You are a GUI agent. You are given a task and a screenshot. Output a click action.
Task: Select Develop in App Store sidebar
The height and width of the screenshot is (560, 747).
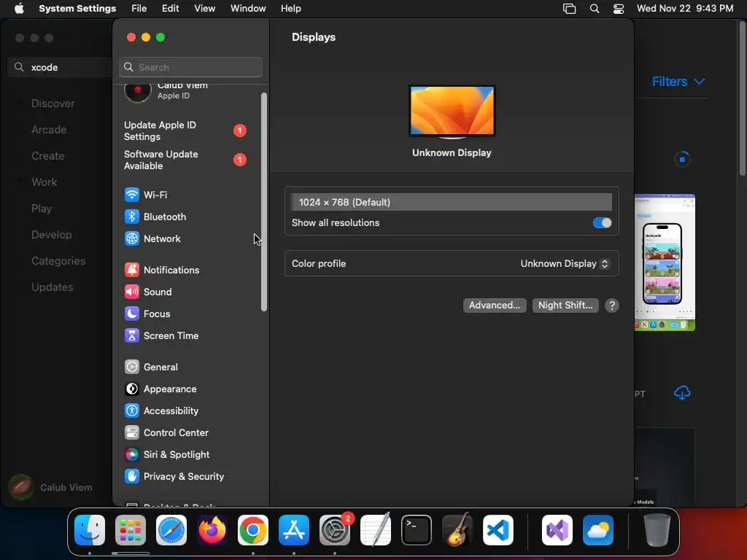52,235
